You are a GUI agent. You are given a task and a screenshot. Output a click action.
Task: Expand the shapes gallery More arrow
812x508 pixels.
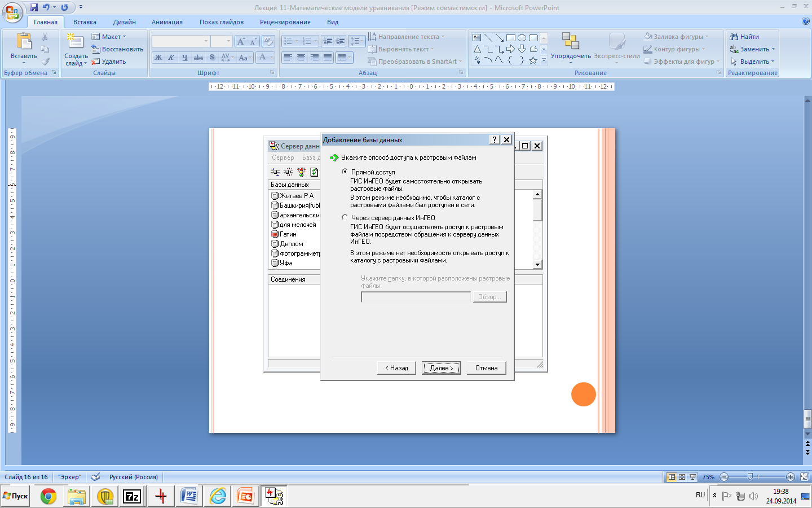(x=544, y=61)
